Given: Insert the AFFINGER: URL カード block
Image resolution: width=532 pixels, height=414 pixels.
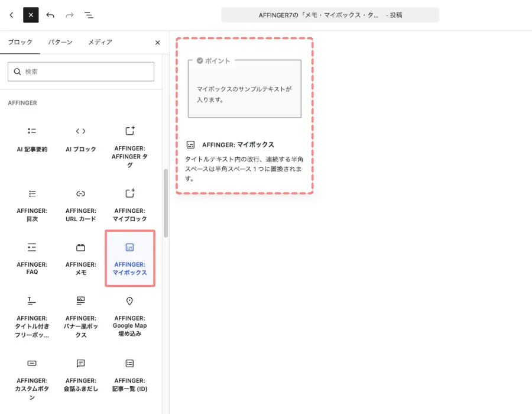Looking at the screenshot, I should [81, 206].
